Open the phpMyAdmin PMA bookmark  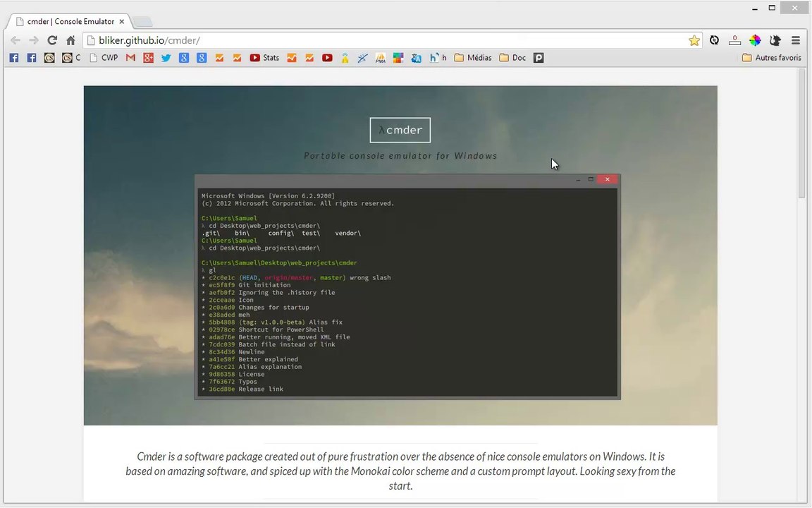click(x=381, y=58)
